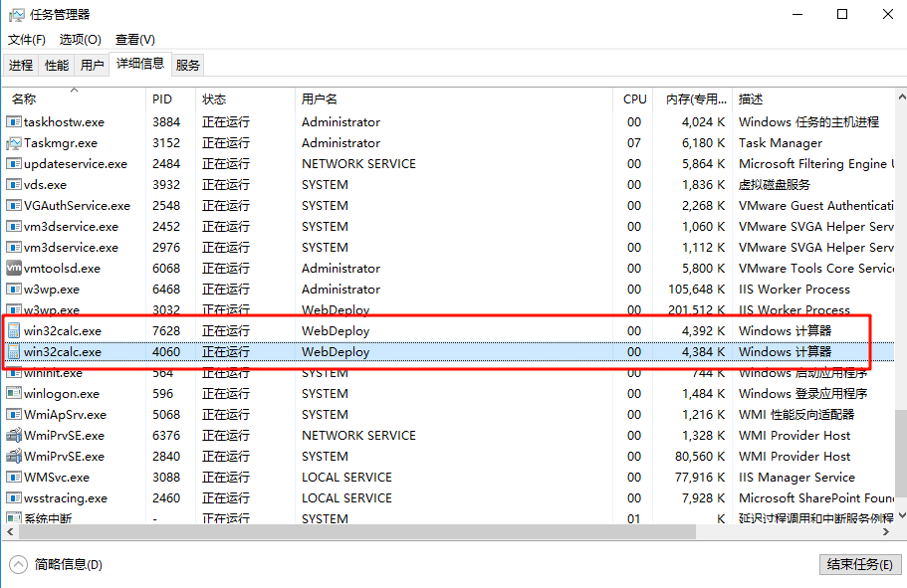This screenshot has width=907, height=588.
Task: Click the taskhostw.exe process icon
Action: point(14,122)
